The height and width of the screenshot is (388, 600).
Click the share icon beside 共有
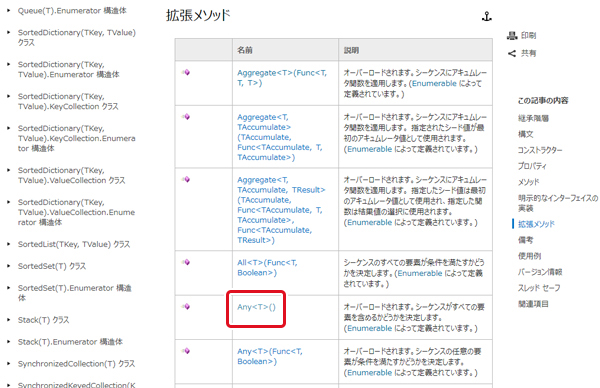click(512, 54)
